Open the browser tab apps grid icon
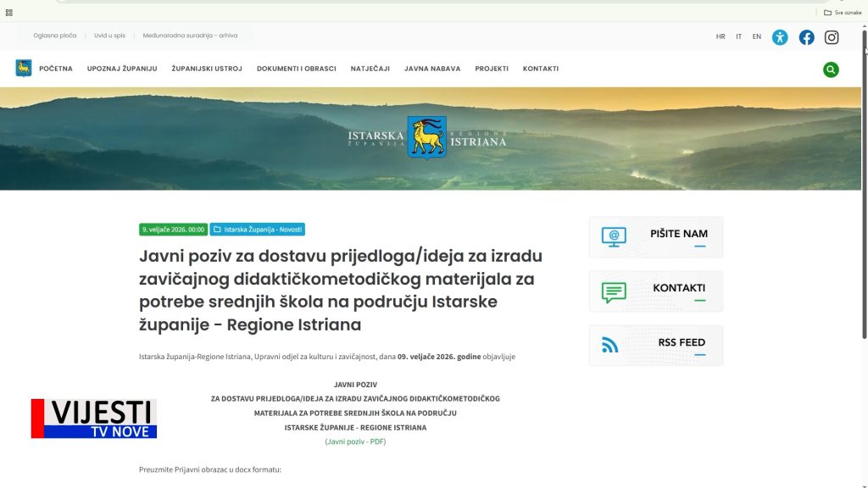 [9, 13]
